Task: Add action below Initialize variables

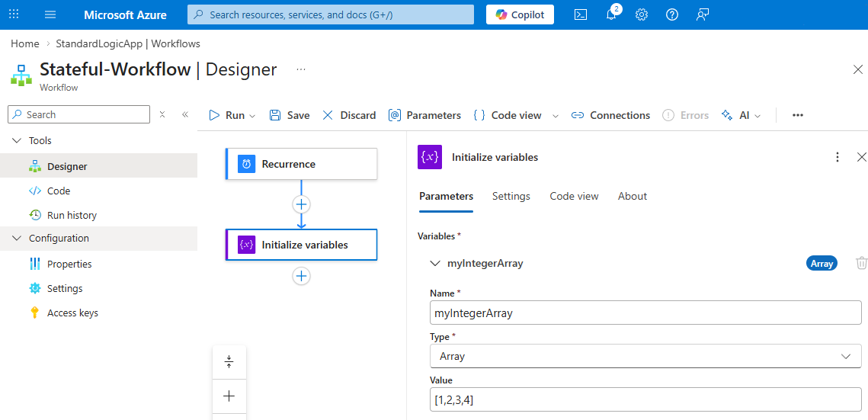Action: 301,276
